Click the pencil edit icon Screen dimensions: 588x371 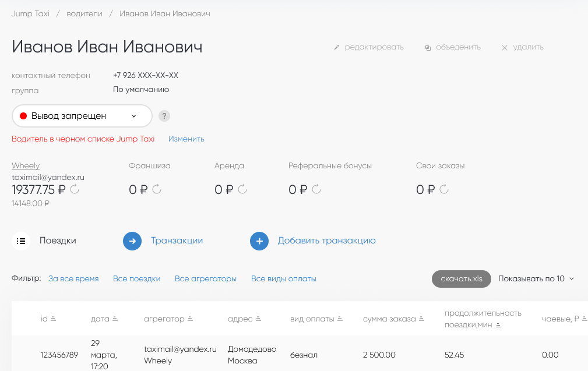[x=336, y=48]
